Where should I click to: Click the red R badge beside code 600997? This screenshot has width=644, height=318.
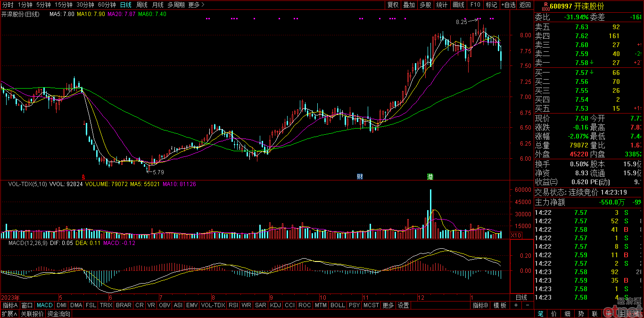click(x=545, y=6)
